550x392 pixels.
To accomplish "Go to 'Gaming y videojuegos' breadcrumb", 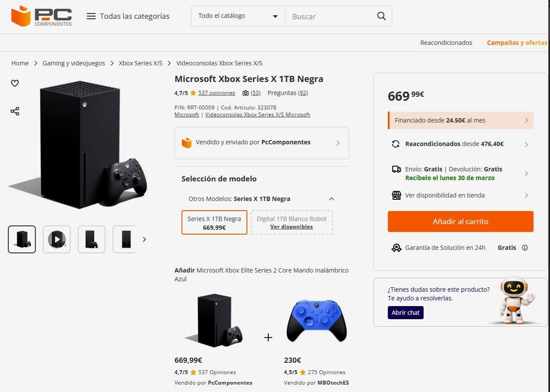I will pyautogui.click(x=73, y=63).
